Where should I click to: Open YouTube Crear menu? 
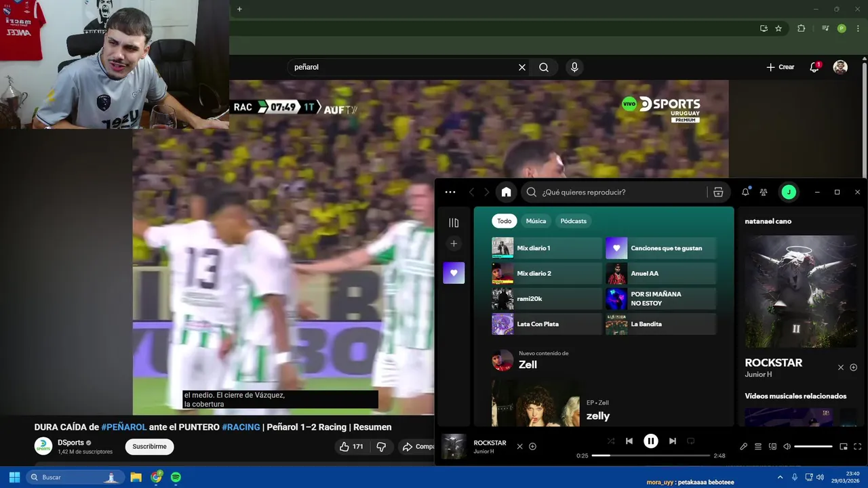(x=780, y=67)
